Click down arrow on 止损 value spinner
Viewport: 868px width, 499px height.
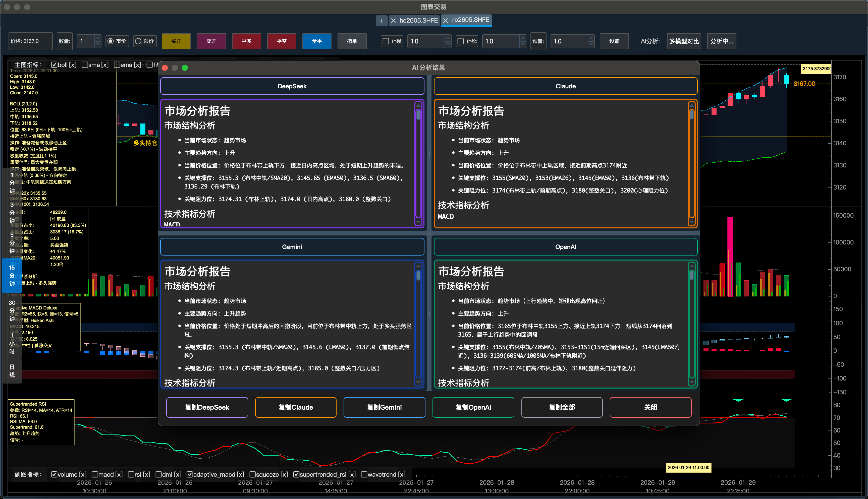pyautogui.click(x=448, y=44)
